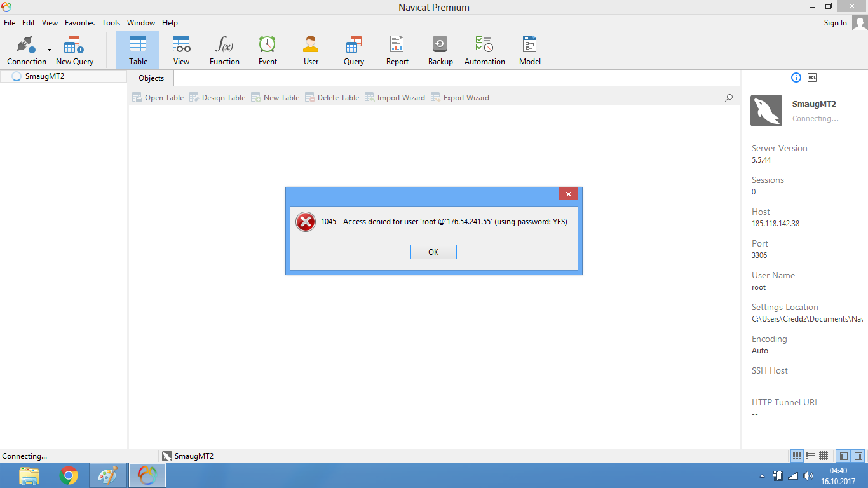
Task: Open the Favorites menu
Action: click(x=79, y=23)
